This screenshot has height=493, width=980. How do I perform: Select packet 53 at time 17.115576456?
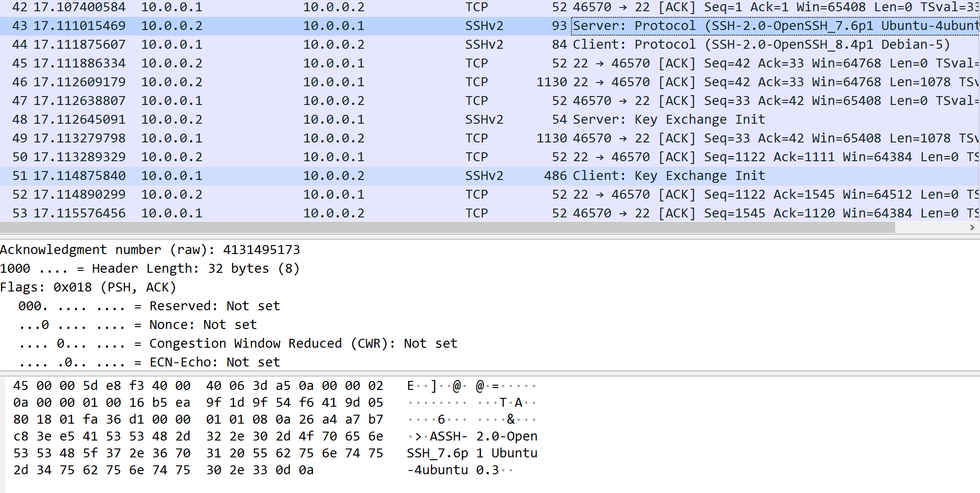490,213
